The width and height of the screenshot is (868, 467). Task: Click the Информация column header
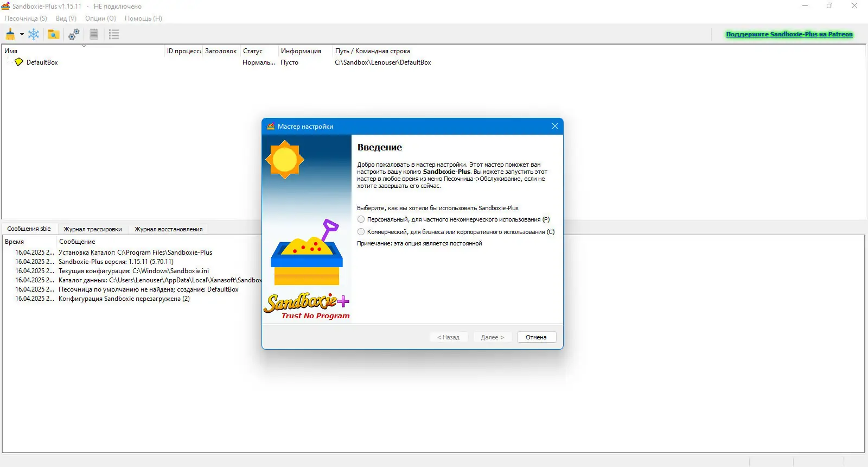point(305,51)
